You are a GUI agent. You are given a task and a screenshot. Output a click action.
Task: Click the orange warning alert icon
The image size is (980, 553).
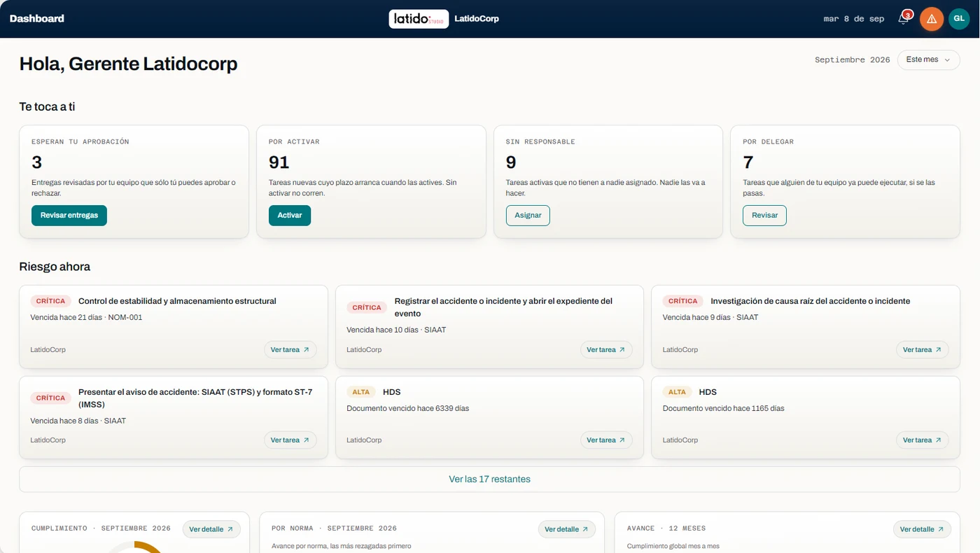click(932, 19)
